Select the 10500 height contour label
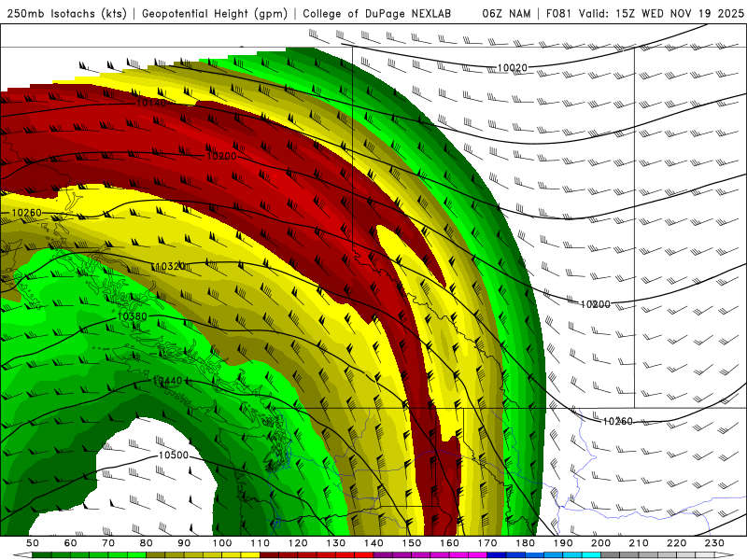The width and height of the screenshot is (747, 560). (x=174, y=455)
